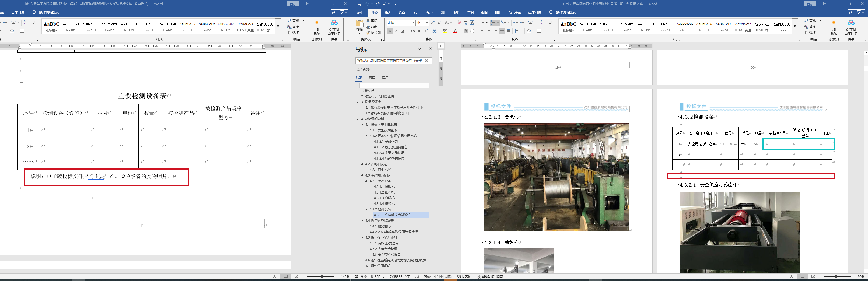Click the 共享 share button at the far right
This screenshot has height=281, width=868.
(856, 12)
